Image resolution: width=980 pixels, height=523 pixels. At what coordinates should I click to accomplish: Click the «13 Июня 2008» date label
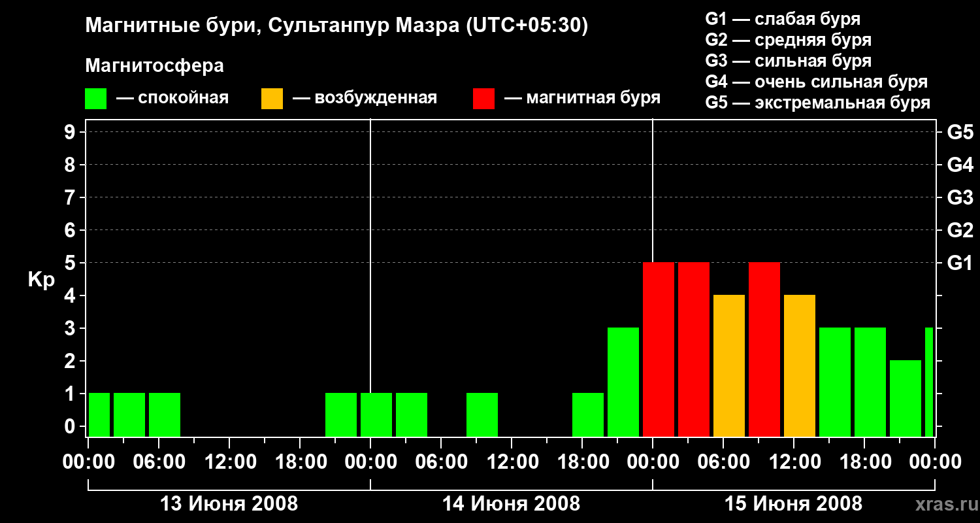tap(229, 504)
